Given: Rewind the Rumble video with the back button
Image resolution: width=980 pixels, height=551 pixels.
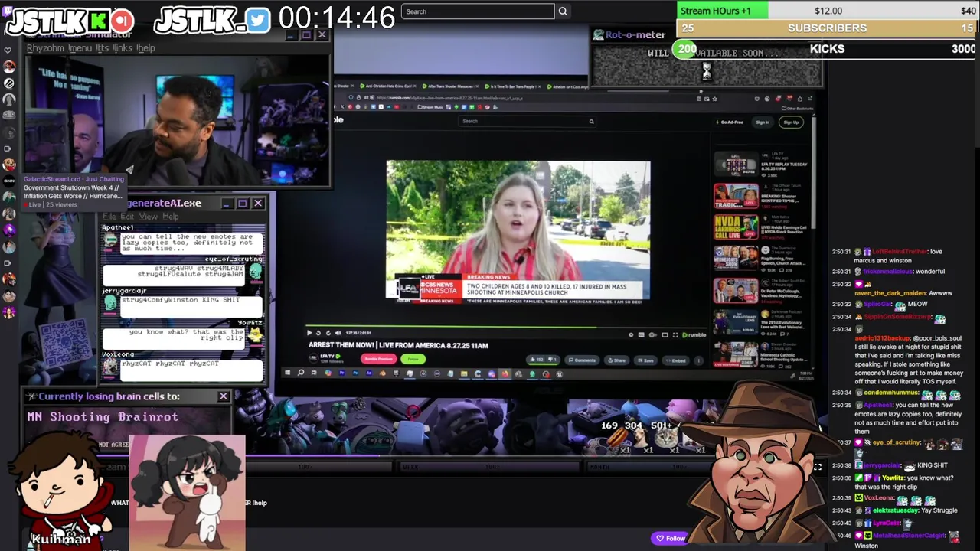Looking at the screenshot, I should [318, 333].
